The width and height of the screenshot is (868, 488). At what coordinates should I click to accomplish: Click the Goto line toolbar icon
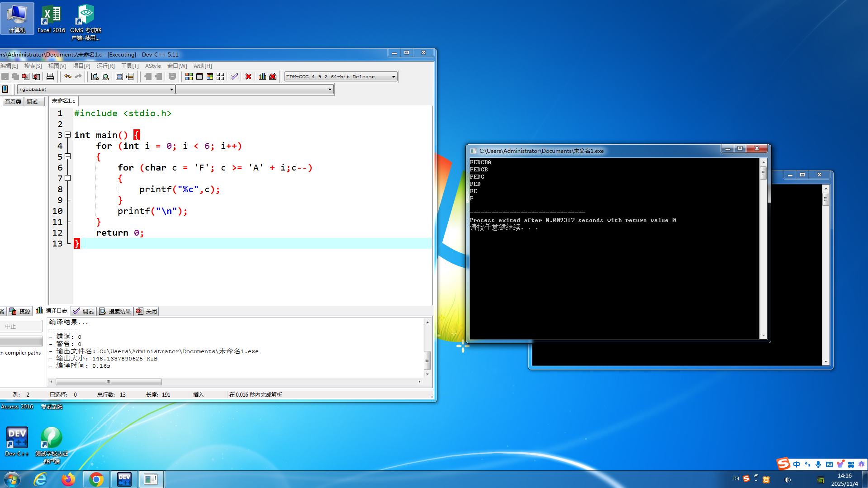[130, 76]
